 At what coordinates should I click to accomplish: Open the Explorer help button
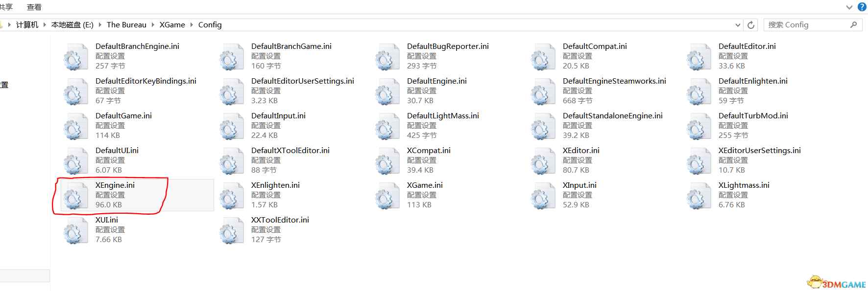click(x=862, y=7)
